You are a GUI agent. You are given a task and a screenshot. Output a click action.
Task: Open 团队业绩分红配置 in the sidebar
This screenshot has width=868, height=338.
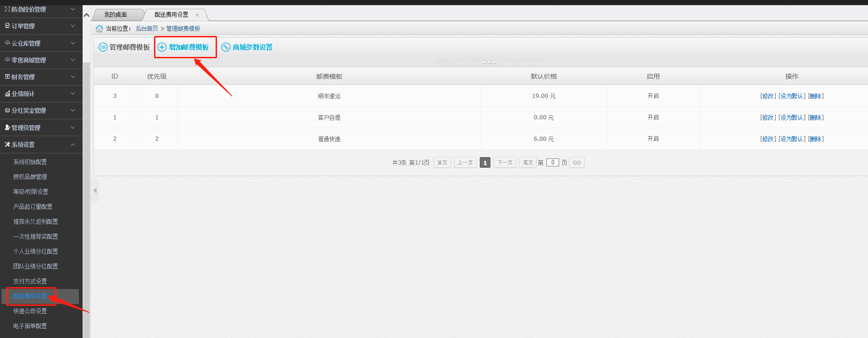pos(35,266)
